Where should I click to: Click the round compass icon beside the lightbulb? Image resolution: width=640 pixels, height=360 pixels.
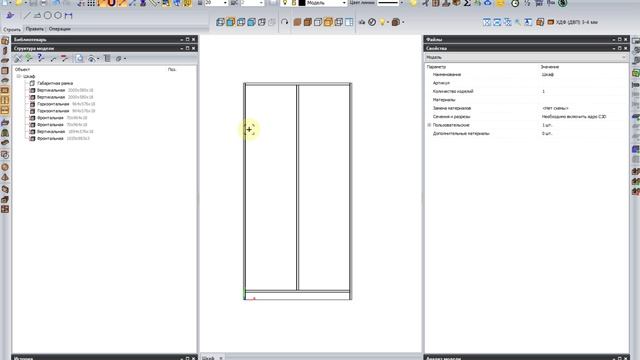[x=372, y=22]
